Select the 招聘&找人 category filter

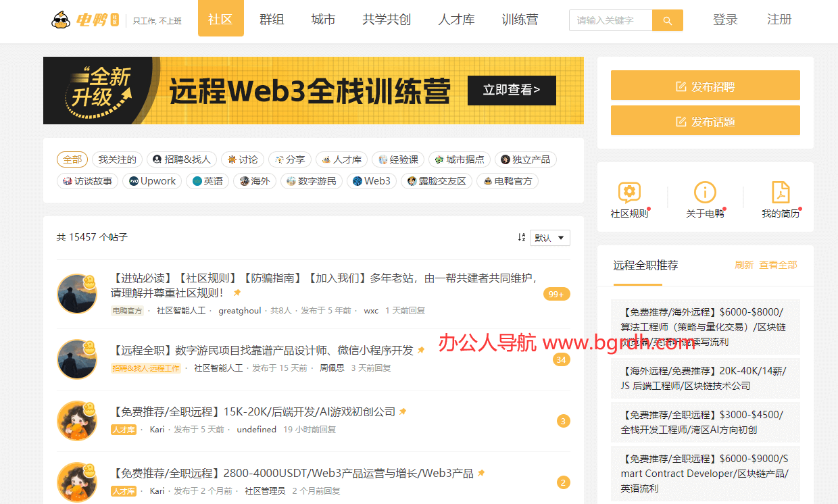182,159
